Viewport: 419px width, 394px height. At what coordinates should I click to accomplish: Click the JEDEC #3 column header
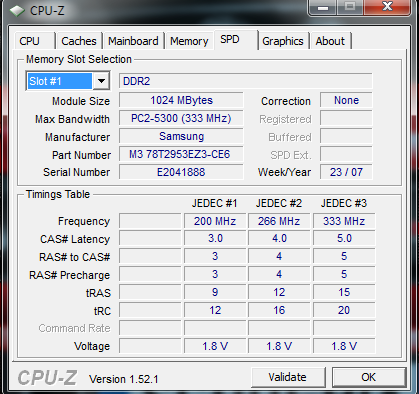click(344, 203)
